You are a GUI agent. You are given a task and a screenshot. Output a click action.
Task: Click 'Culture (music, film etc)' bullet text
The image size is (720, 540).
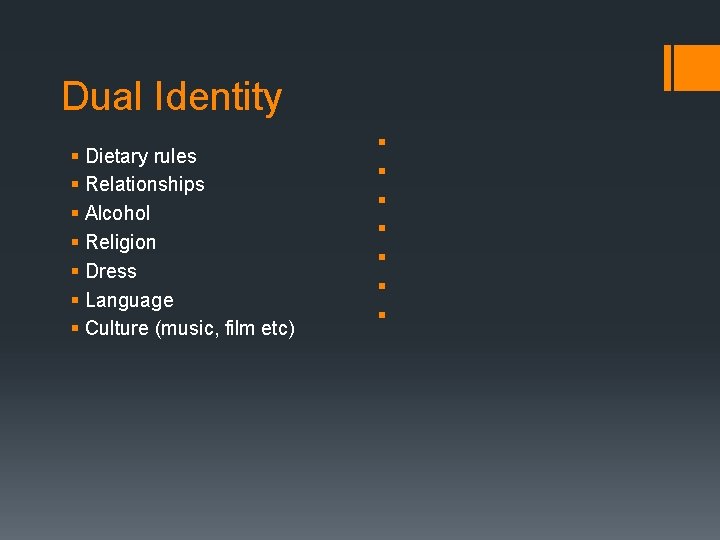(190, 329)
